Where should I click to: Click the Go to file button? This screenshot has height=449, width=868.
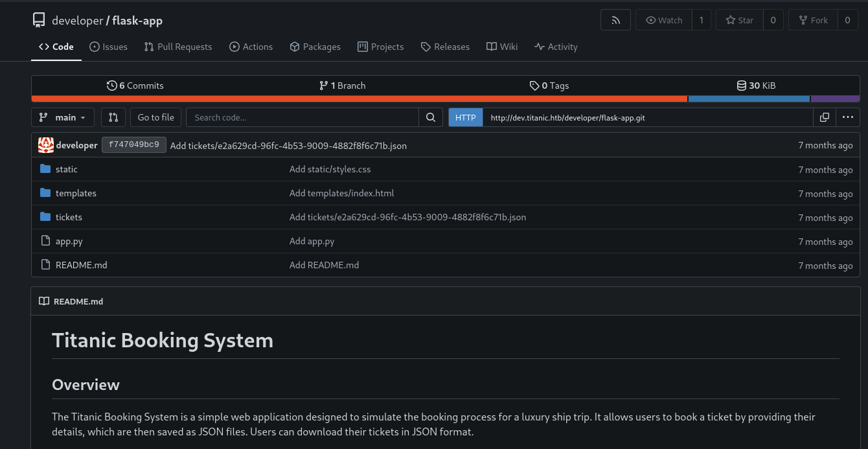[156, 117]
